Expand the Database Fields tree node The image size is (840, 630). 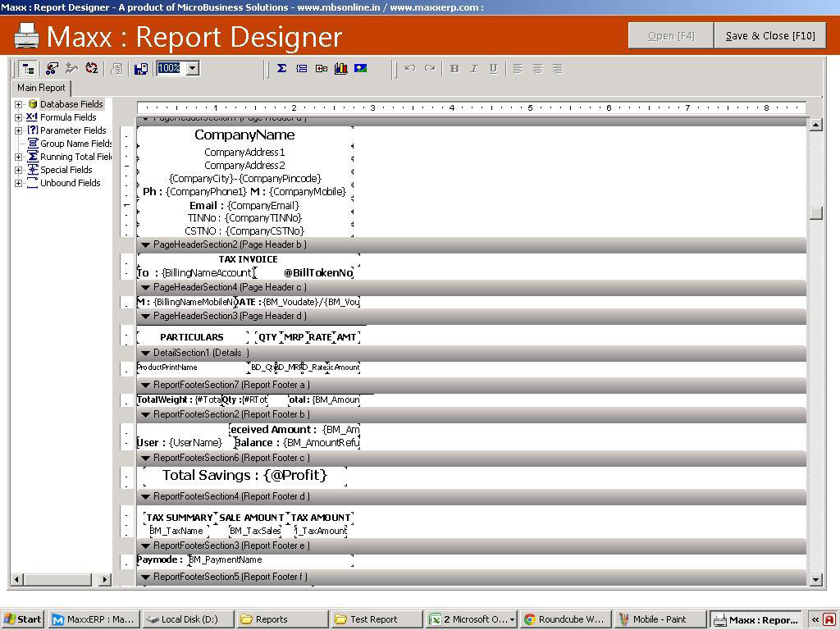pyautogui.click(x=18, y=104)
